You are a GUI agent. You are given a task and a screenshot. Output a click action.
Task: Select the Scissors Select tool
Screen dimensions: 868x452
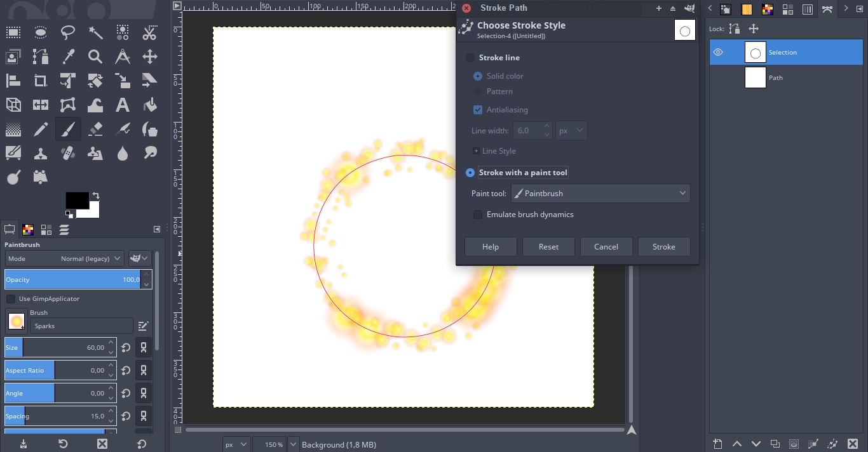coord(149,33)
